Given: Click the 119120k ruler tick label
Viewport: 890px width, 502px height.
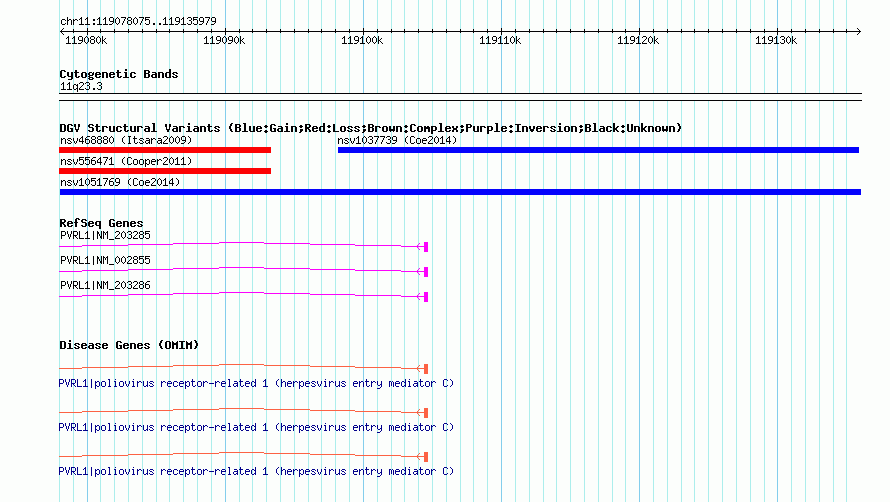Looking at the screenshot, I should coord(638,40).
